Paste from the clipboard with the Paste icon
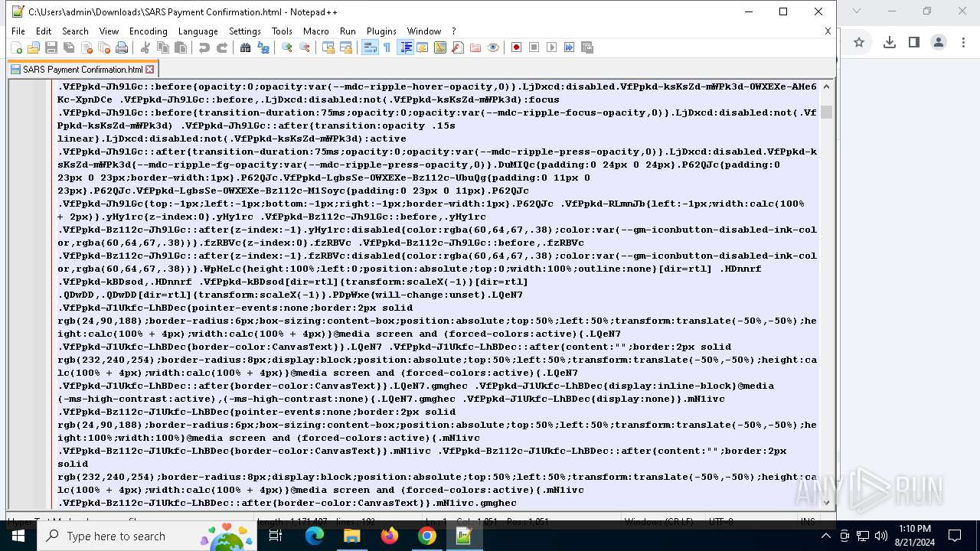Viewport: 980px width, 551px height. [181, 47]
